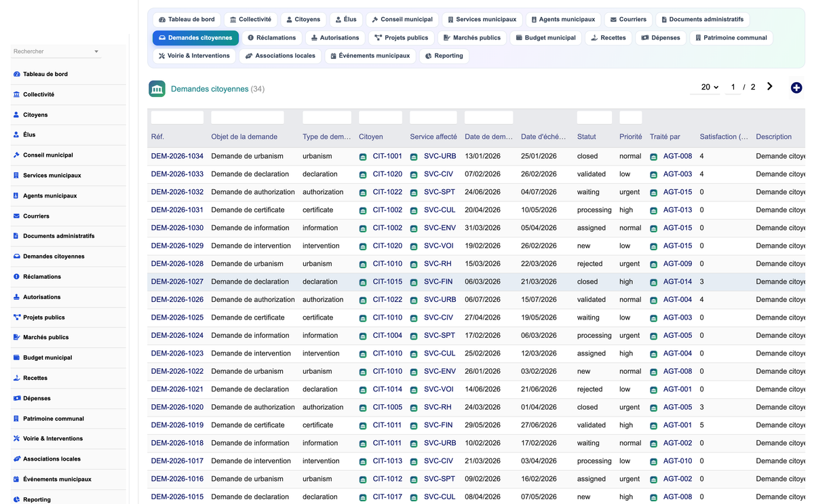Click 'Demande de intervention' in DEM-2026-1029 row
This screenshot has width=814, height=504.
pos(250,246)
